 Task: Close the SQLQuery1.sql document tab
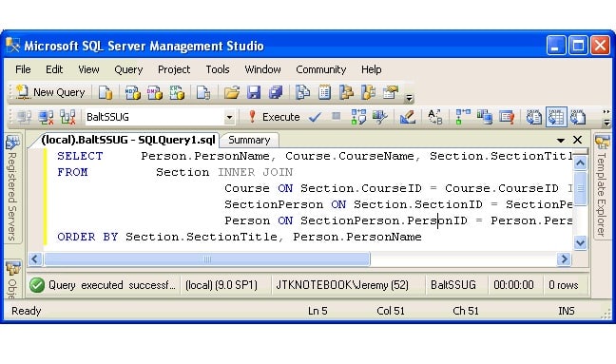click(x=577, y=140)
